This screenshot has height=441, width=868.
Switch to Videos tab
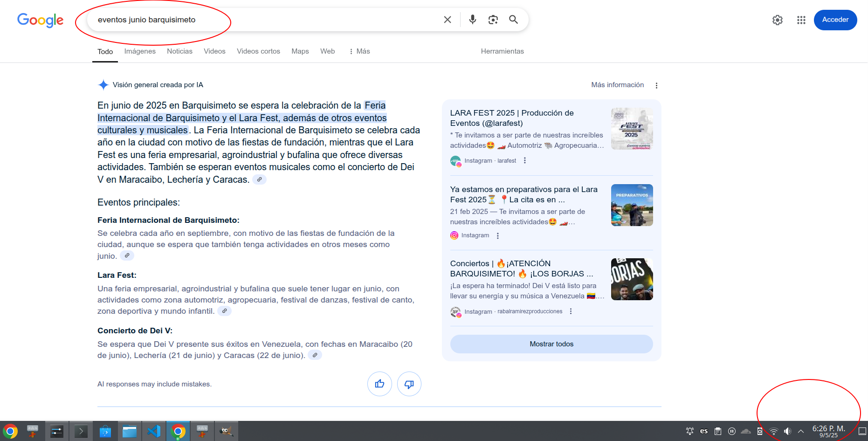[x=214, y=51]
